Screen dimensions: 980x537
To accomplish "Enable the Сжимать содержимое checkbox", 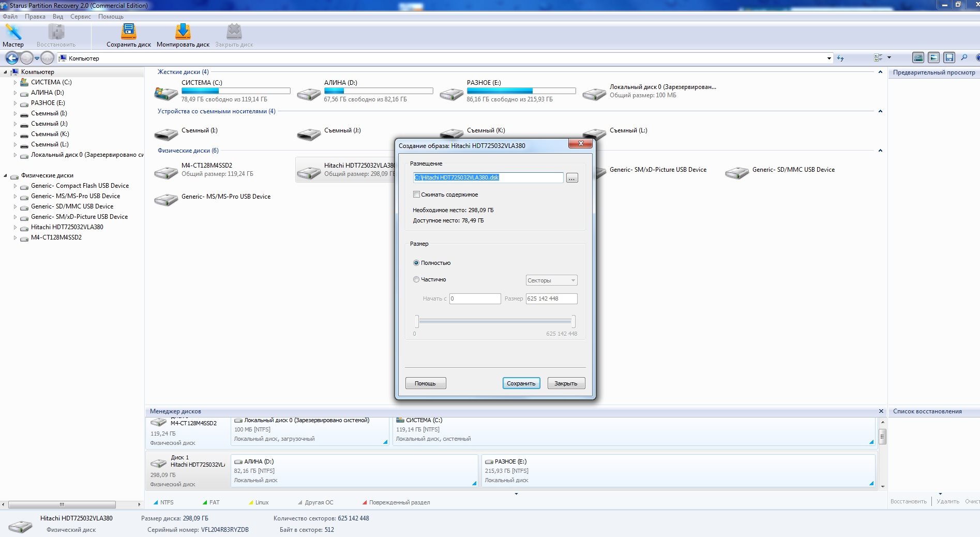I will (x=416, y=195).
